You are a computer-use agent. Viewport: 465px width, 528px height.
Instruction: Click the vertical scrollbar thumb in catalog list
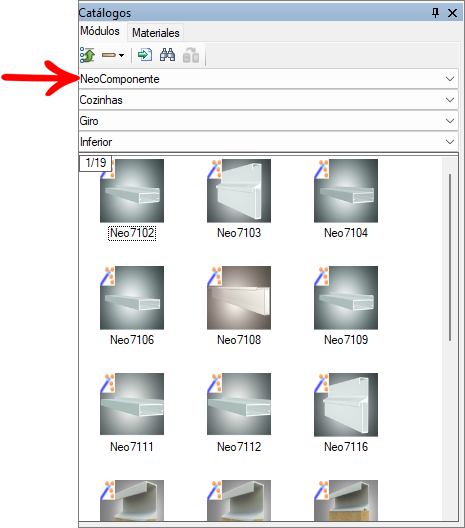pos(450,258)
